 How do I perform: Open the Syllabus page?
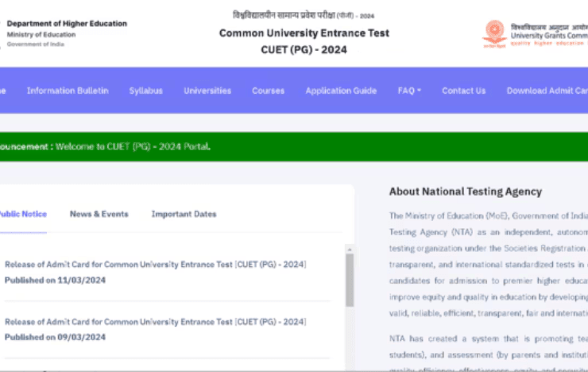[x=146, y=91]
